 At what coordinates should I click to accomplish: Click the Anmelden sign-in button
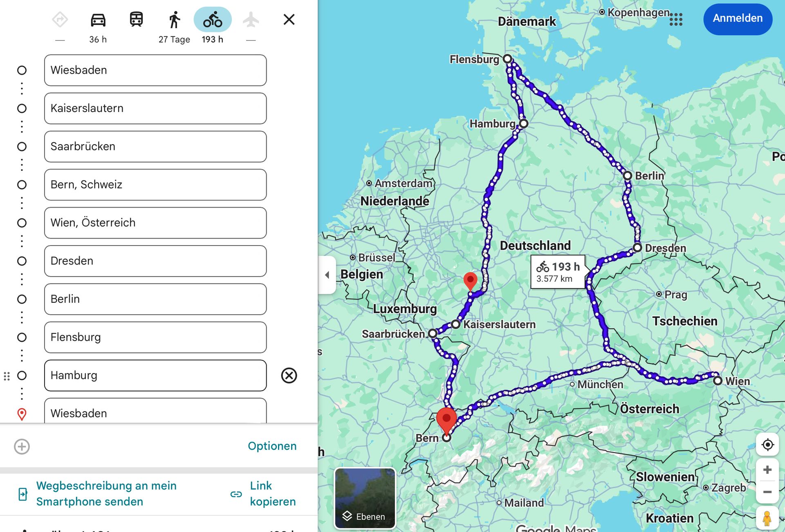click(x=738, y=19)
